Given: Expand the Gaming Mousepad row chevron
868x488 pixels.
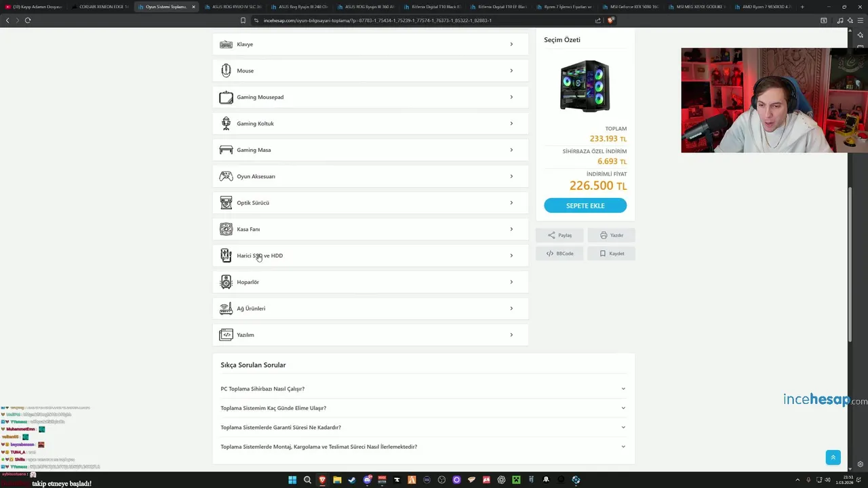Looking at the screenshot, I should coord(511,97).
